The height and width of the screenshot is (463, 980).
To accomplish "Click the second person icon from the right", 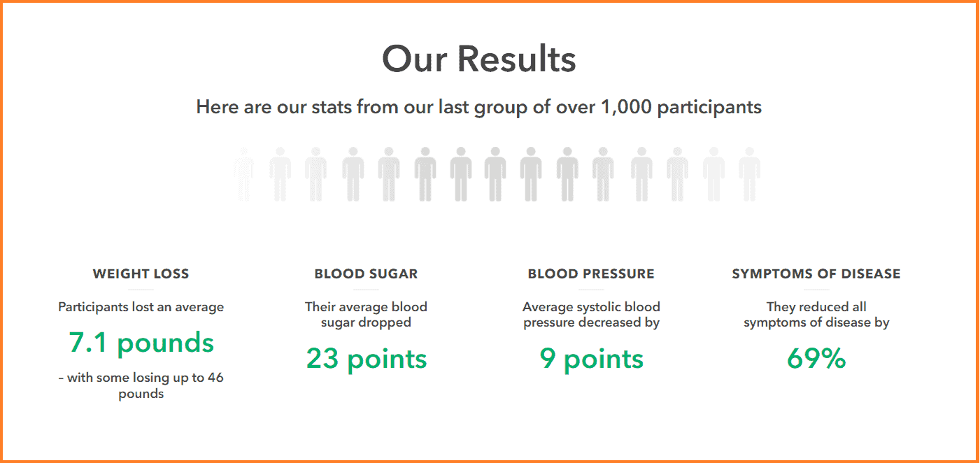I will (x=713, y=174).
